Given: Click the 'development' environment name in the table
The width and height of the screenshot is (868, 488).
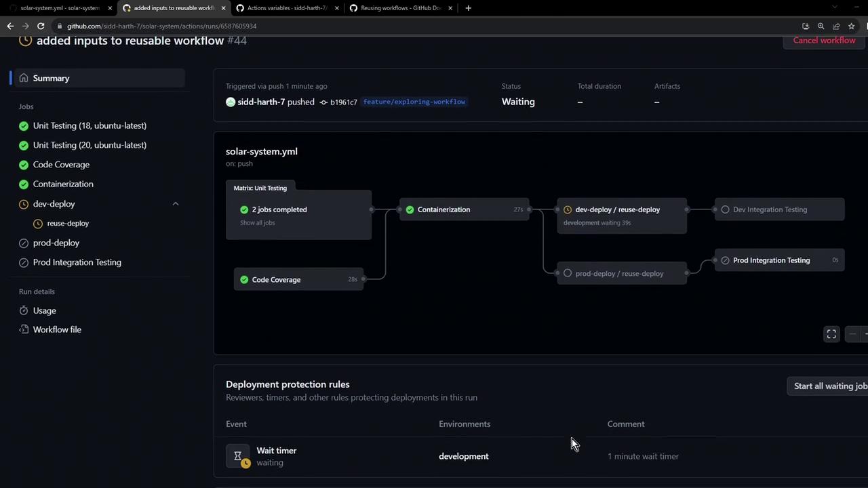Looking at the screenshot, I should point(464,456).
